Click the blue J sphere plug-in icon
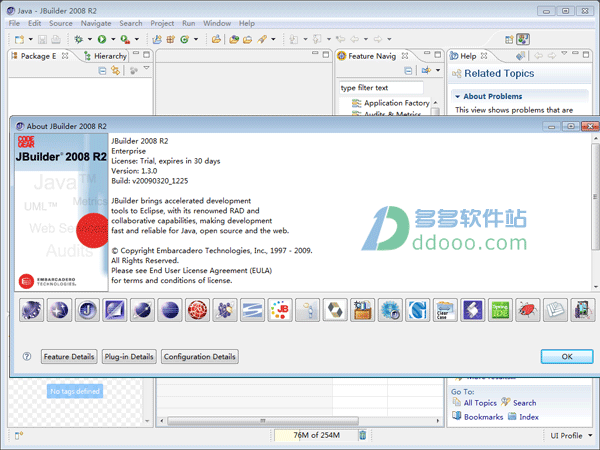The image size is (600, 450). coord(87,310)
